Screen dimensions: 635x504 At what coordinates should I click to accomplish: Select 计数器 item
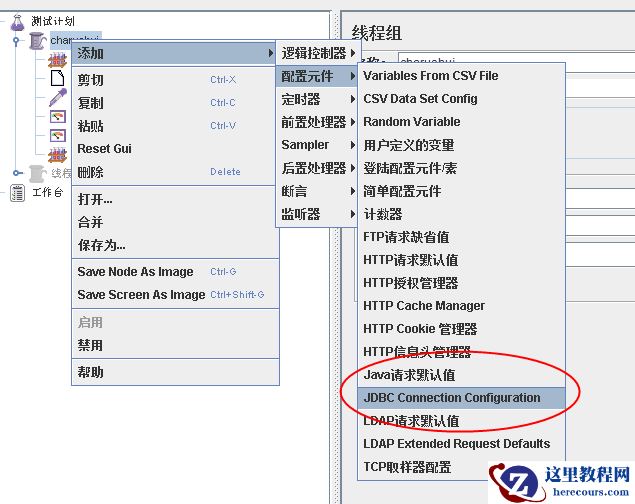point(461,214)
